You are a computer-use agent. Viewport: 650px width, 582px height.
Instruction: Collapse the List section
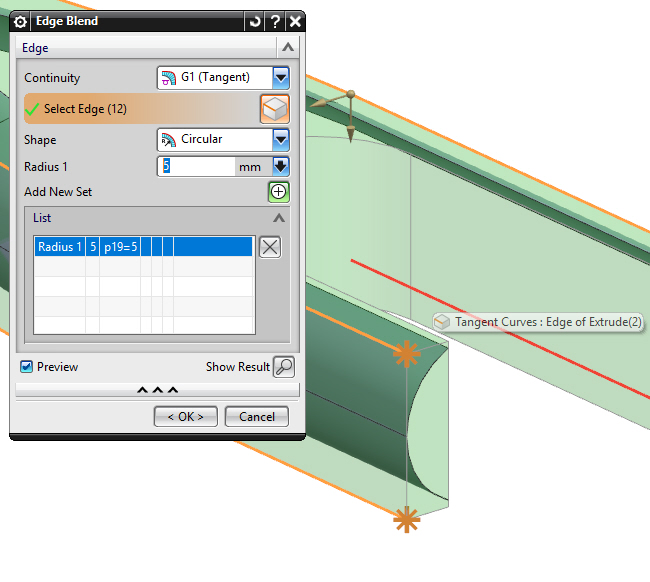point(279,218)
